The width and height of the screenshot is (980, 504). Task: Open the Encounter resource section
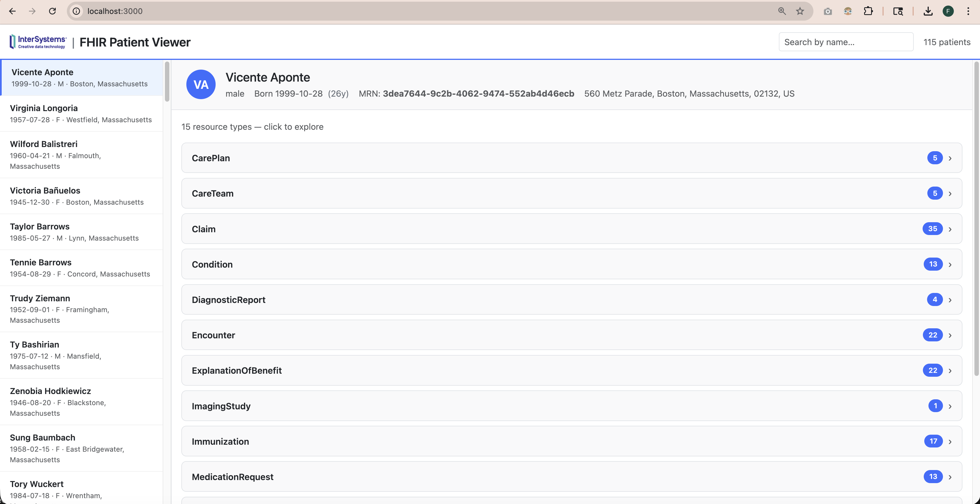coord(571,335)
